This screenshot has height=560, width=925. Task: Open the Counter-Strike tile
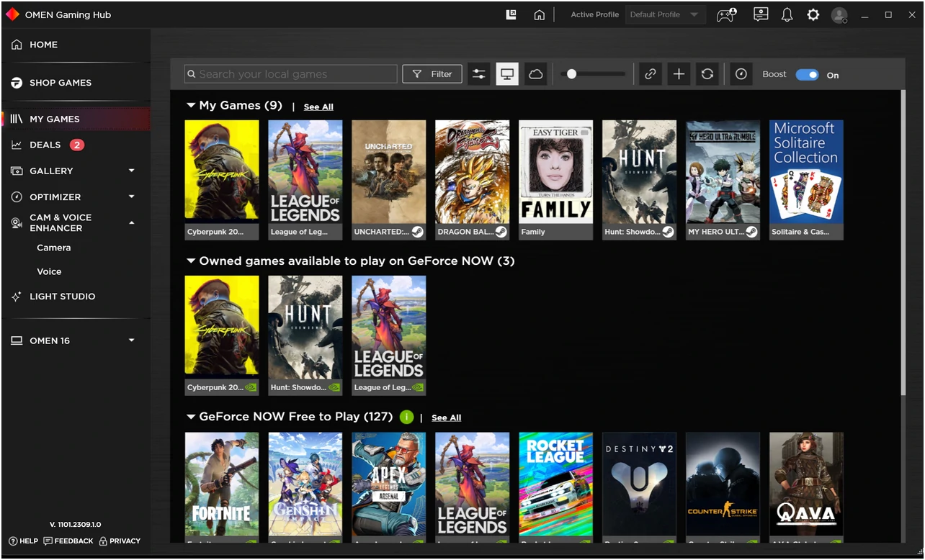(x=723, y=487)
